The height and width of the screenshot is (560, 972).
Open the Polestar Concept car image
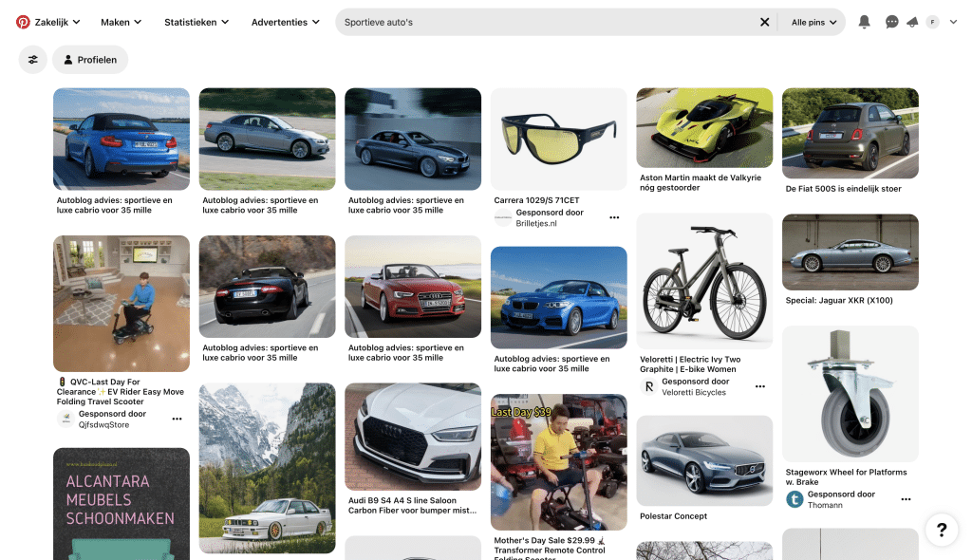pos(704,460)
